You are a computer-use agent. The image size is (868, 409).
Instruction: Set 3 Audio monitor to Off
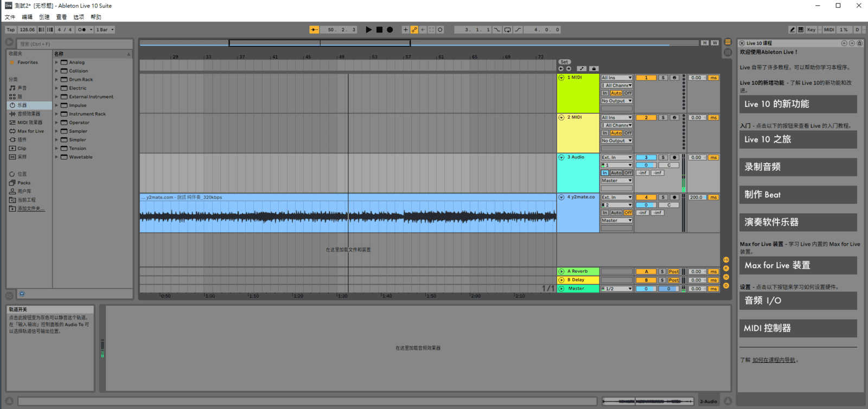point(628,173)
